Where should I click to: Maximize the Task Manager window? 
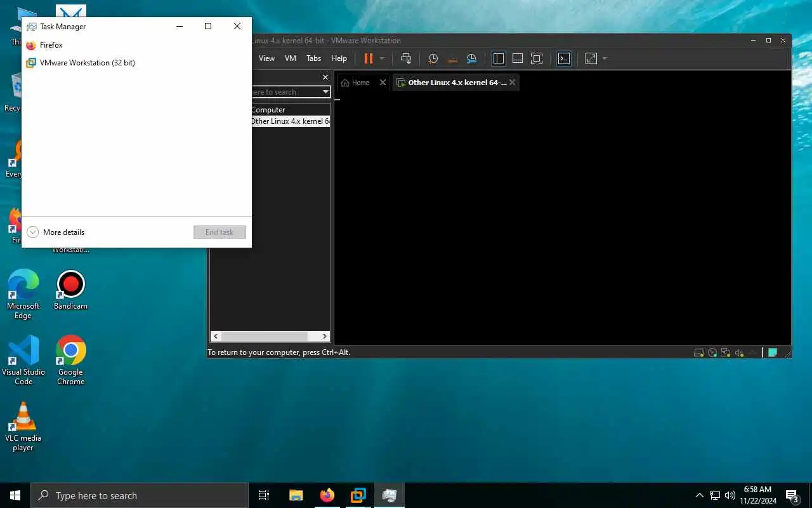(x=208, y=26)
